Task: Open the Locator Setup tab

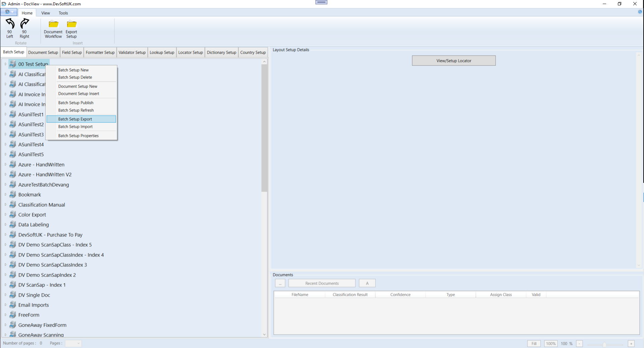Action: 191,53
